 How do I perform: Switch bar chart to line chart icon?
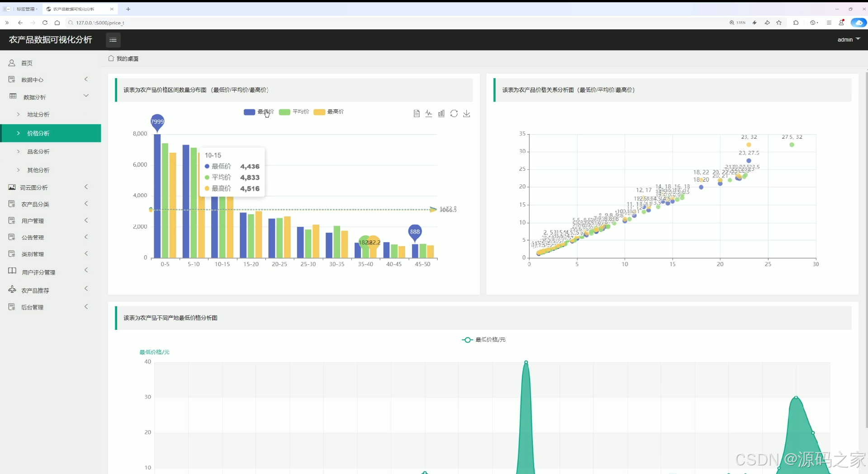point(429,113)
